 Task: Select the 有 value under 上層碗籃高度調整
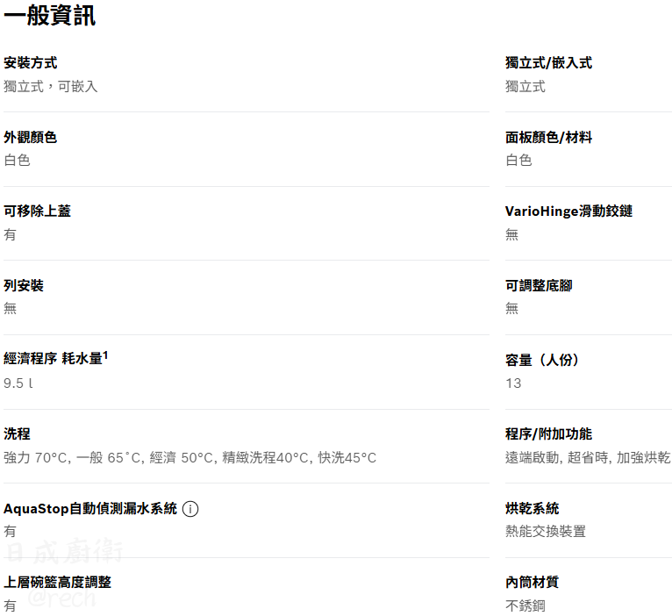(10, 605)
